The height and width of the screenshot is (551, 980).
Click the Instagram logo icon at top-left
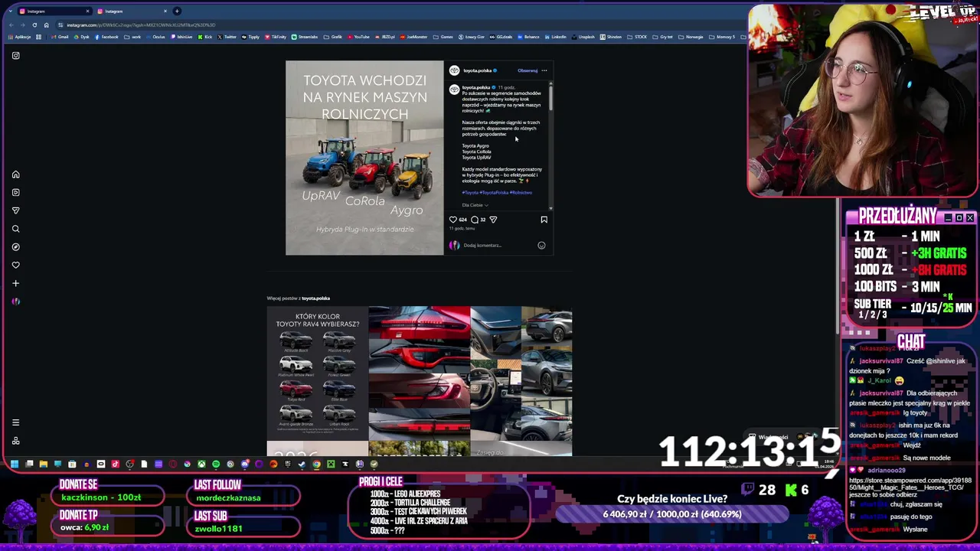point(15,55)
